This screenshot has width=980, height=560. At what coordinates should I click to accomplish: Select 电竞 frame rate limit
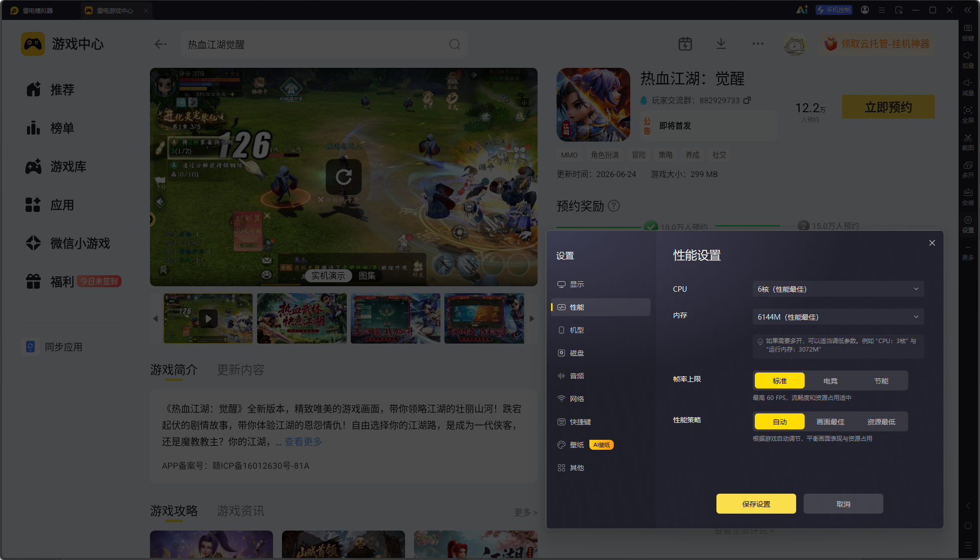831,380
